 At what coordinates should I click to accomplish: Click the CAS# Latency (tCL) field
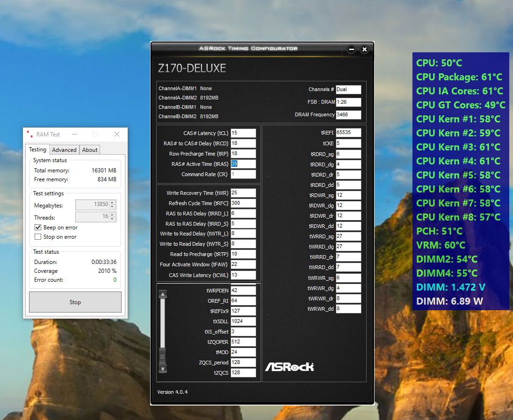243,133
